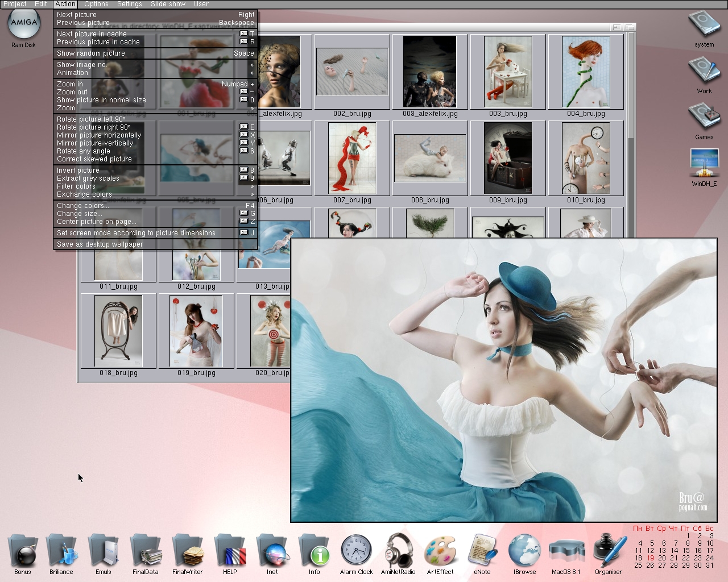Image resolution: width=728 pixels, height=582 pixels.
Task: Open the Games drive icon
Action: click(704, 117)
